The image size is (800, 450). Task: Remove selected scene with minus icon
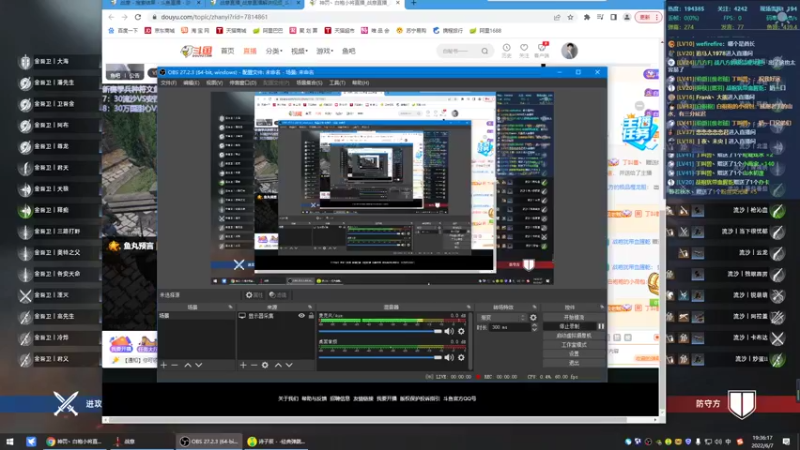click(x=174, y=365)
